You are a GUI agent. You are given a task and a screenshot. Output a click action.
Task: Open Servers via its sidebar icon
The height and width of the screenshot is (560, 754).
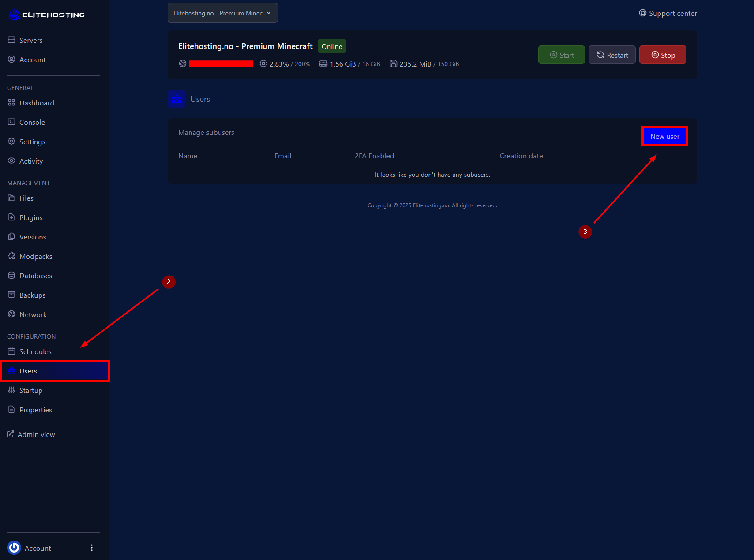(x=11, y=40)
